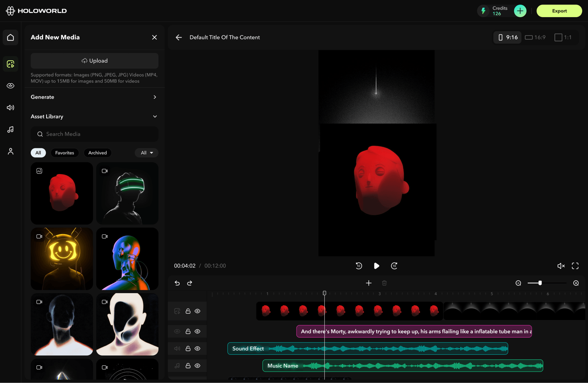The height and width of the screenshot is (383, 588).
Task: Click the Export button
Action: (x=559, y=11)
